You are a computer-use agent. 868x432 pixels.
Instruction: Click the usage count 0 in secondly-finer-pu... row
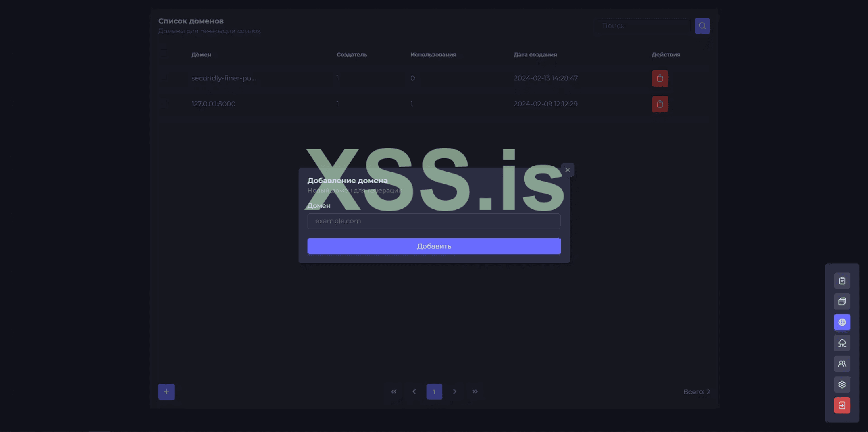point(413,78)
